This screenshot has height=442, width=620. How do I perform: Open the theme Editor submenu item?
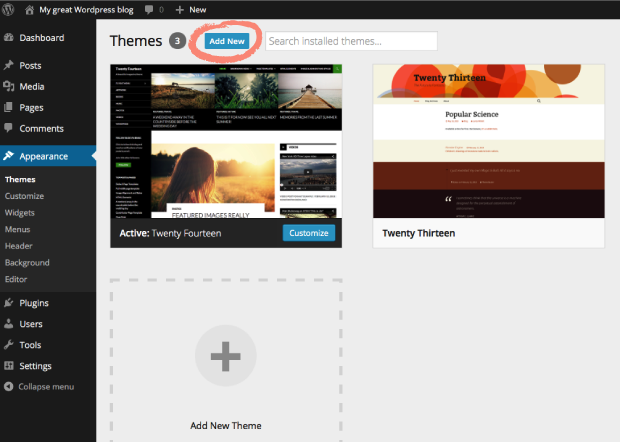(16, 279)
